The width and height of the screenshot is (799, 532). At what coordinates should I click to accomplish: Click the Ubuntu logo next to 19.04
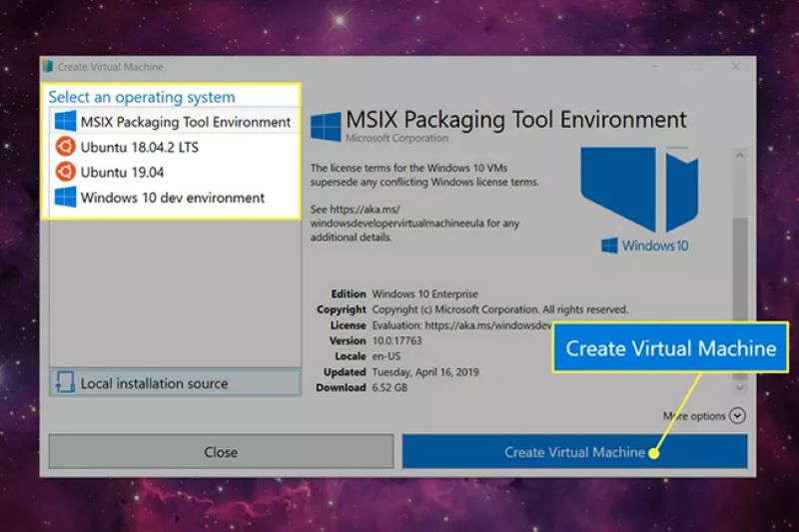65,172
